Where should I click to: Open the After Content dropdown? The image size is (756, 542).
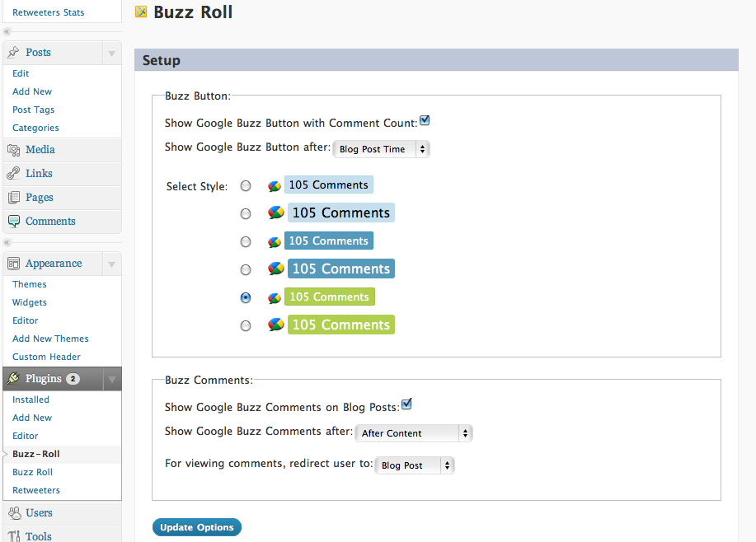click(414, 433)
